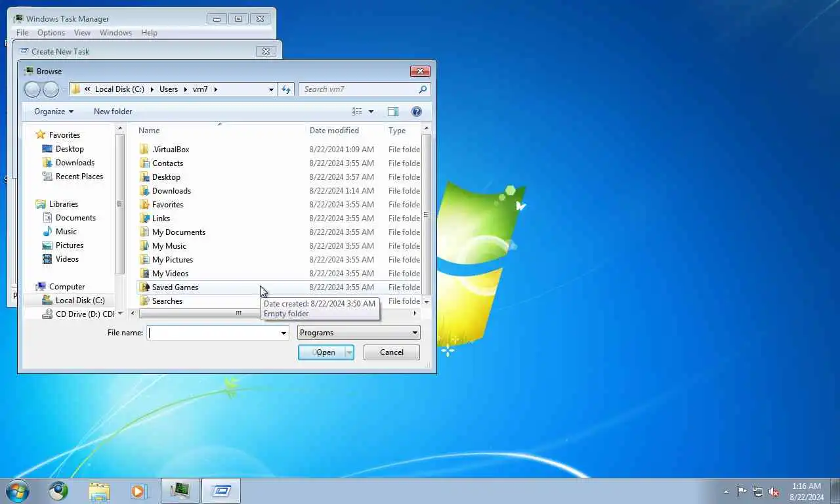
Task: Click Users in the address path
Action: [169, 89]
